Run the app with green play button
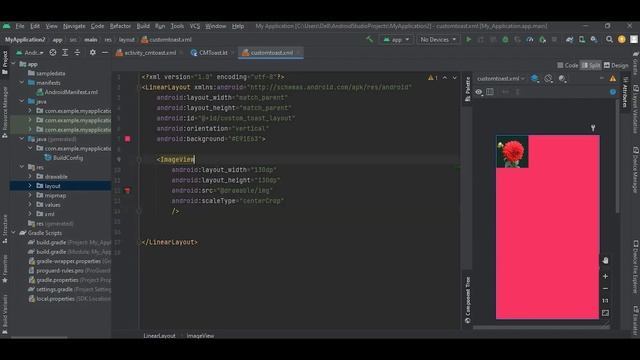The width and height of the screenshot is (640, 360). point(469,40)
